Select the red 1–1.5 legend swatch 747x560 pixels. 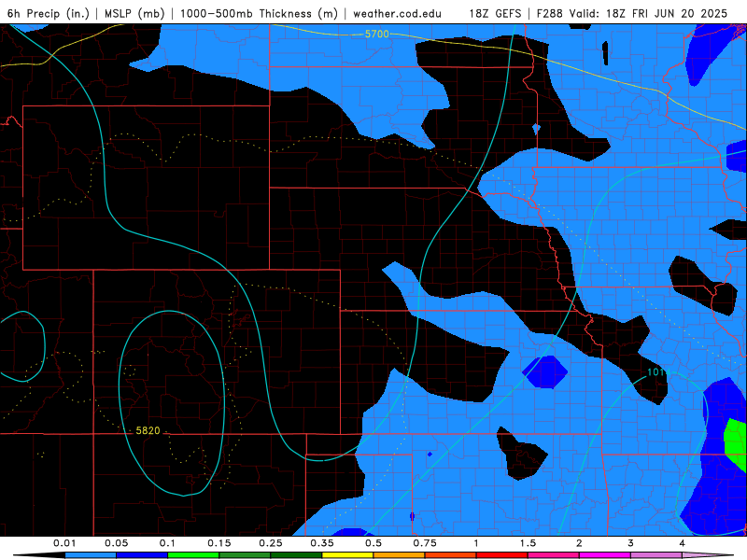click(x=502, y=555)
